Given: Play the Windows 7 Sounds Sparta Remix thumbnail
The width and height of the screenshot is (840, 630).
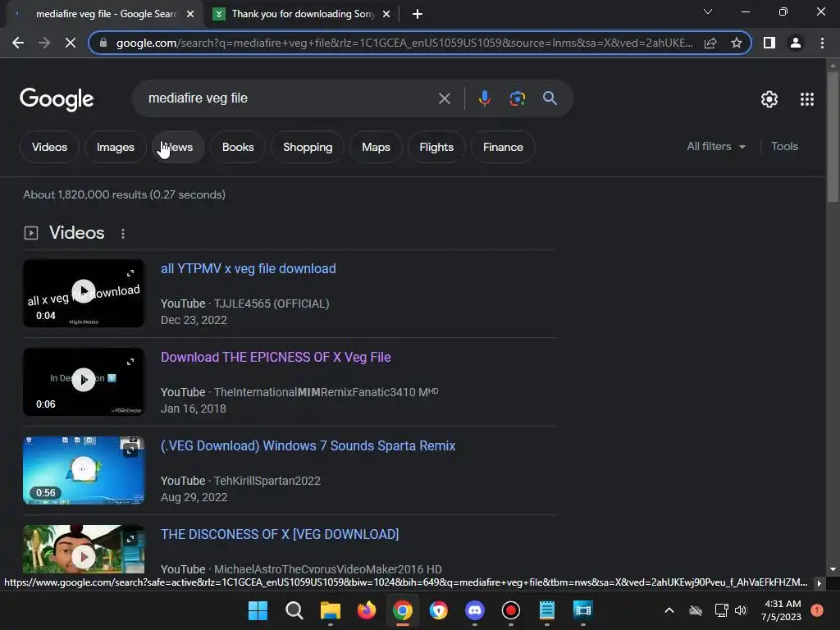Looking at the screenshot, I should point(84,470).
